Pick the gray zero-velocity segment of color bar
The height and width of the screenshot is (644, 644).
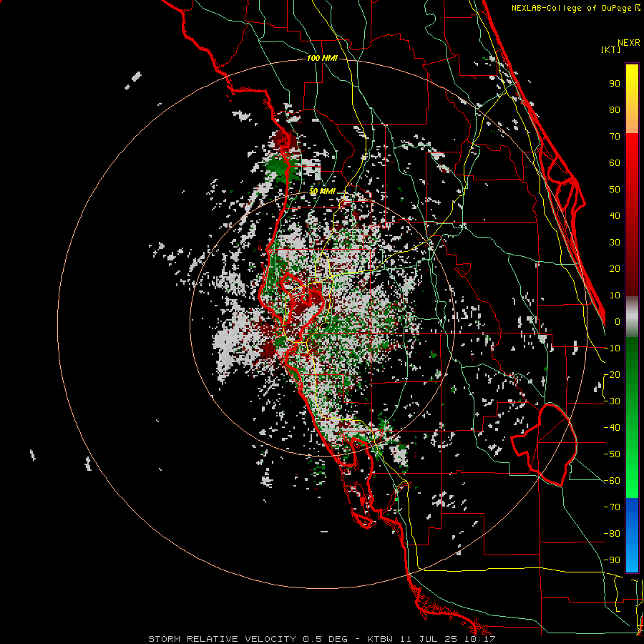632,318
